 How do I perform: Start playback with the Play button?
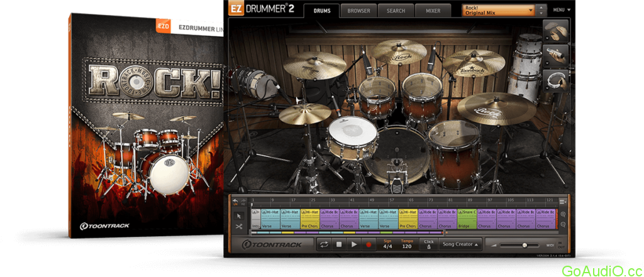[x=353, y=244]
